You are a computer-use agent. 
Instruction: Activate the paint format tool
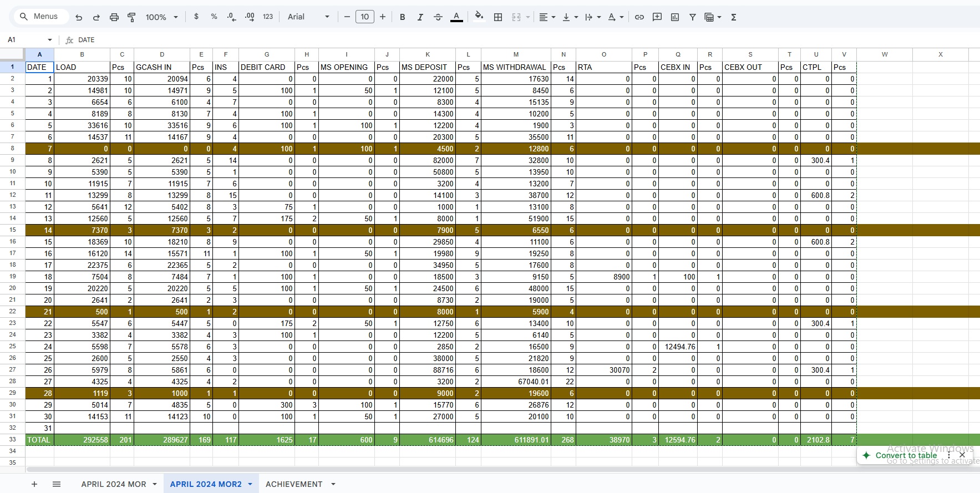pyautogui.click(x=131, y=17)
